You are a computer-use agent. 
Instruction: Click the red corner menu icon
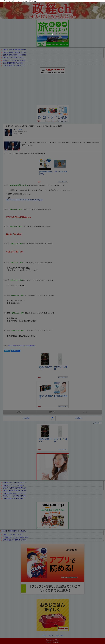click(x=1, y=5)
